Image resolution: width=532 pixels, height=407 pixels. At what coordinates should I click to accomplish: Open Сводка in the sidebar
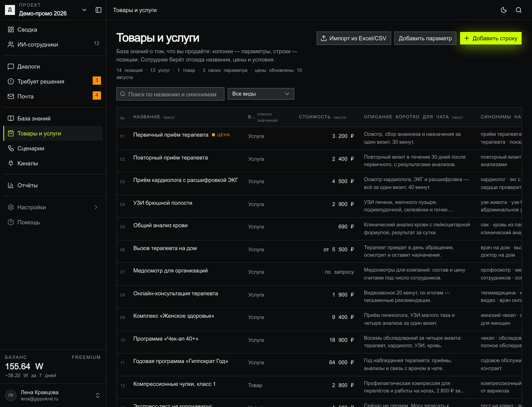pyautogui.click(x=53, y=29)
